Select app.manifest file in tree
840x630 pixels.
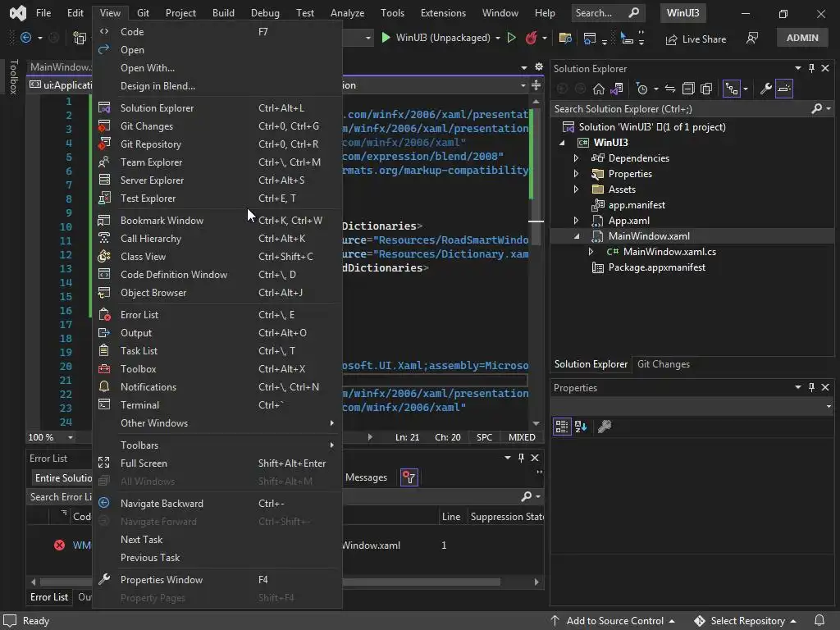click(637, 205)
